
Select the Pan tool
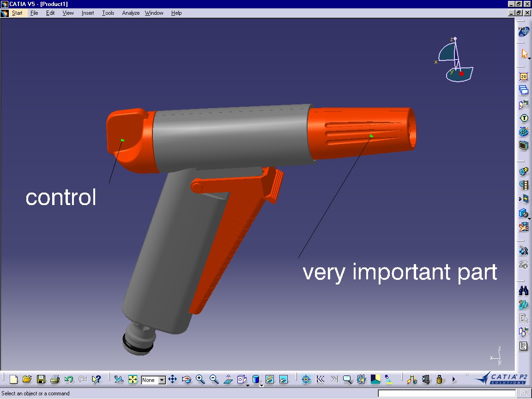172,380
